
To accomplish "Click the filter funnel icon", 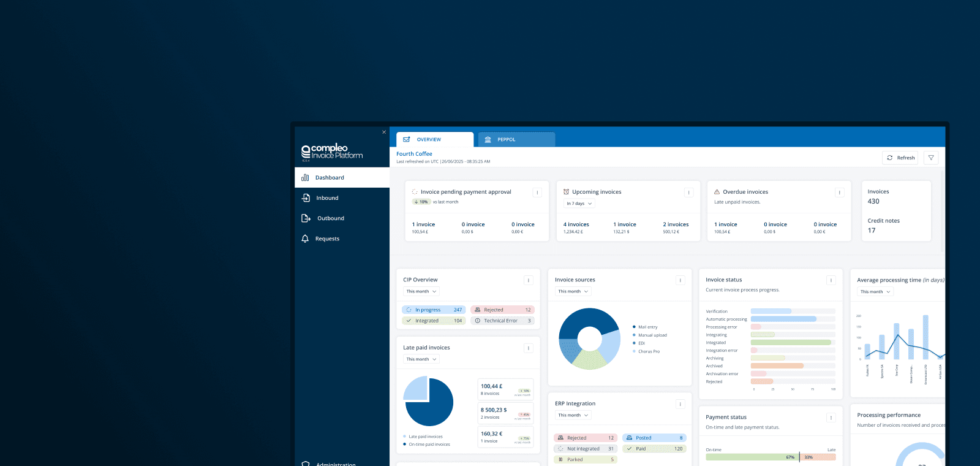I will (931, 158).
